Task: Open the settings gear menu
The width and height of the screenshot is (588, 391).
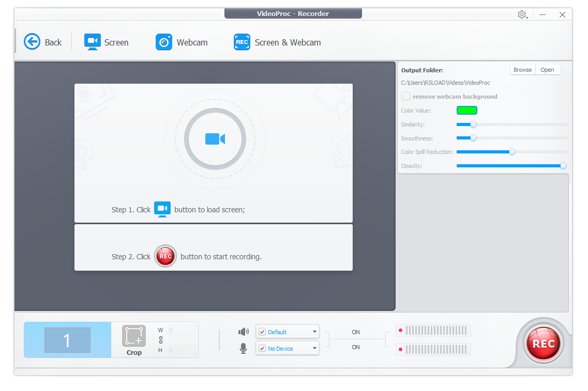Action: (522, 14)
